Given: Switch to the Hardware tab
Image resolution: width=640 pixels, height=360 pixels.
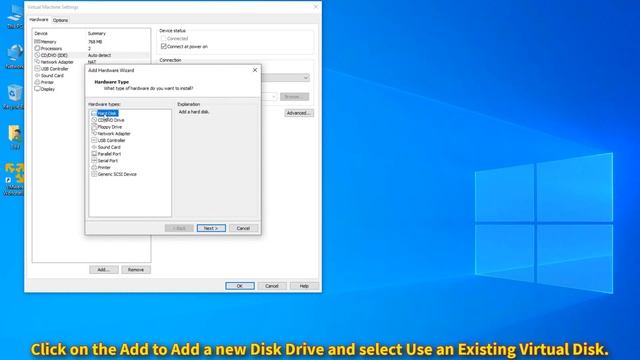Looking at the screenshot, I should click(38, 20).
